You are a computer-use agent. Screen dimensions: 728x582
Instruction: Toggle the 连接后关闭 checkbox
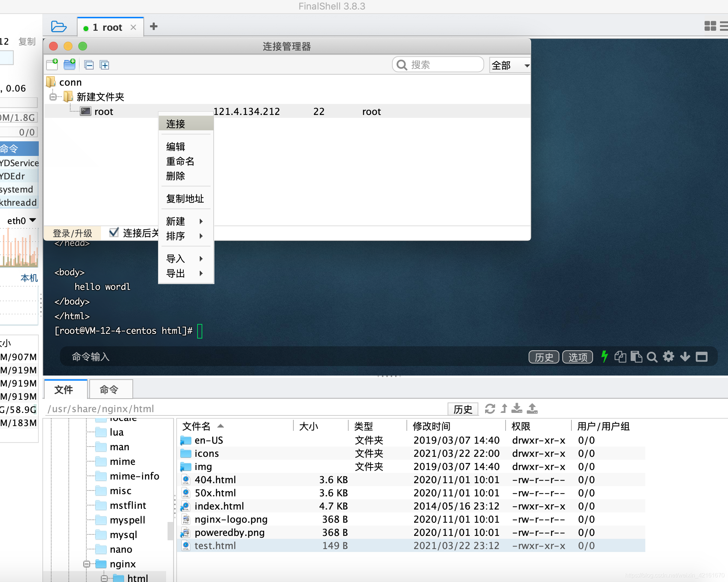pos(114,232)
